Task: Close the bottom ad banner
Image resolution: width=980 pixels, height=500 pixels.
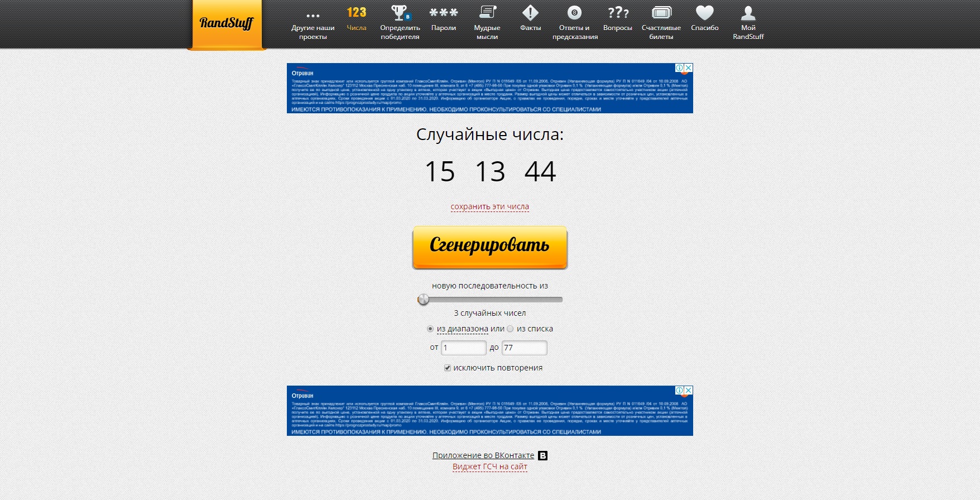Action: (689, 390)
